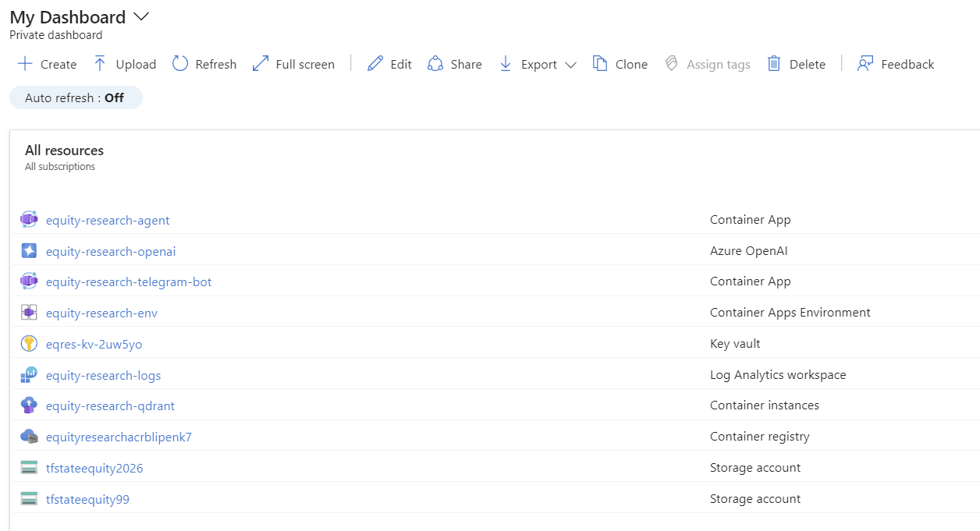Click the Clone copy icon
The height and width of the screenshot is (531, 980).
tap(600, 64)
